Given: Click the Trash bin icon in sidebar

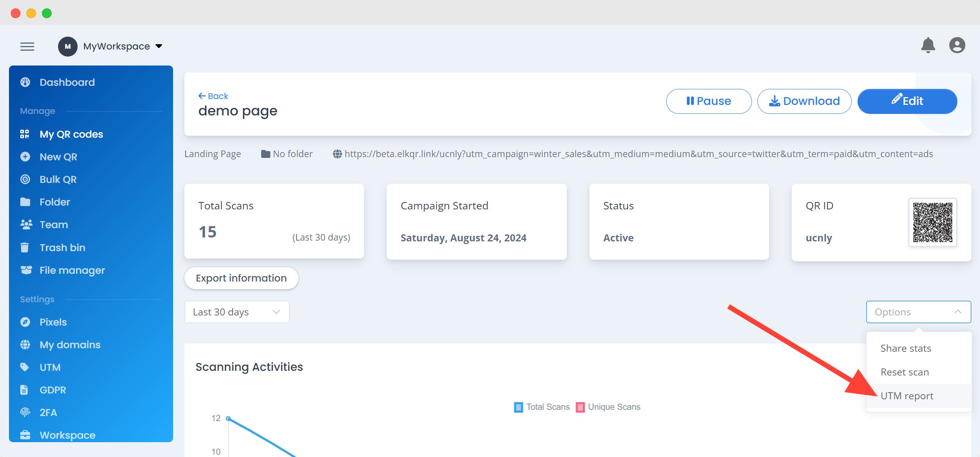Looking at the screenshot, I should [25, 248].
